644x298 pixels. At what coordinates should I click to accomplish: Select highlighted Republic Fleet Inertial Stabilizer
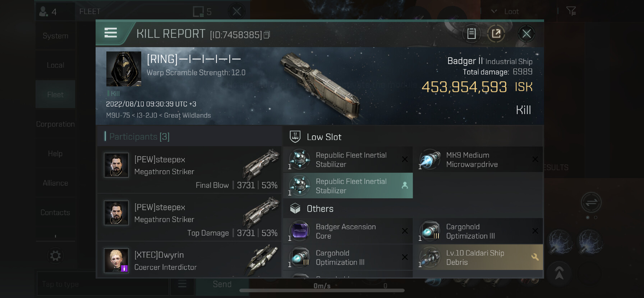(348, 186)
